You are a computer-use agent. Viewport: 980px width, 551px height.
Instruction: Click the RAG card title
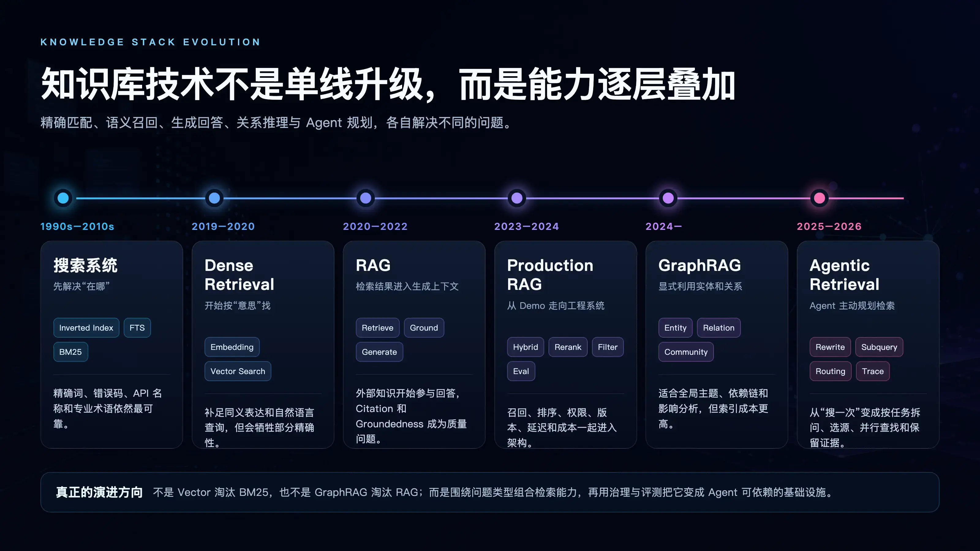coord(373,265)
